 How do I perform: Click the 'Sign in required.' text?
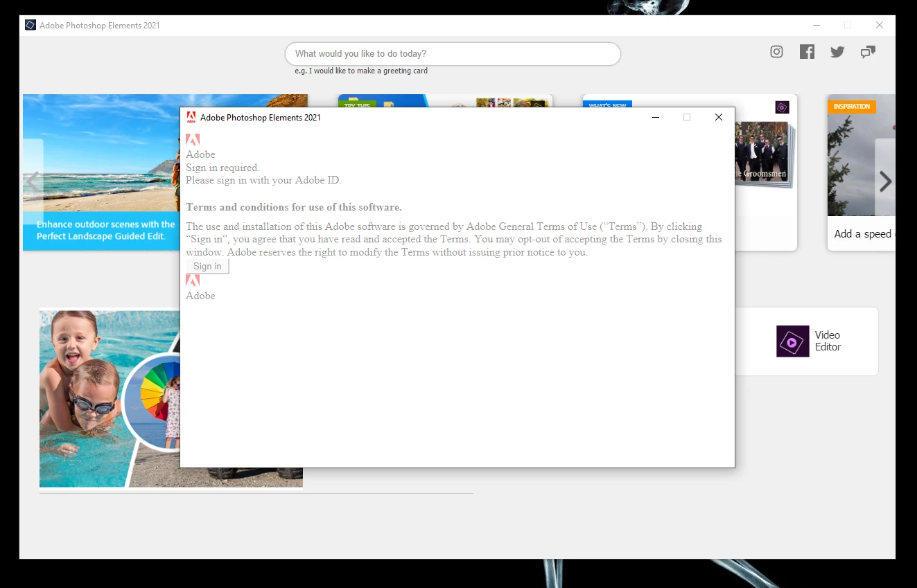click(x=222, y=168)
